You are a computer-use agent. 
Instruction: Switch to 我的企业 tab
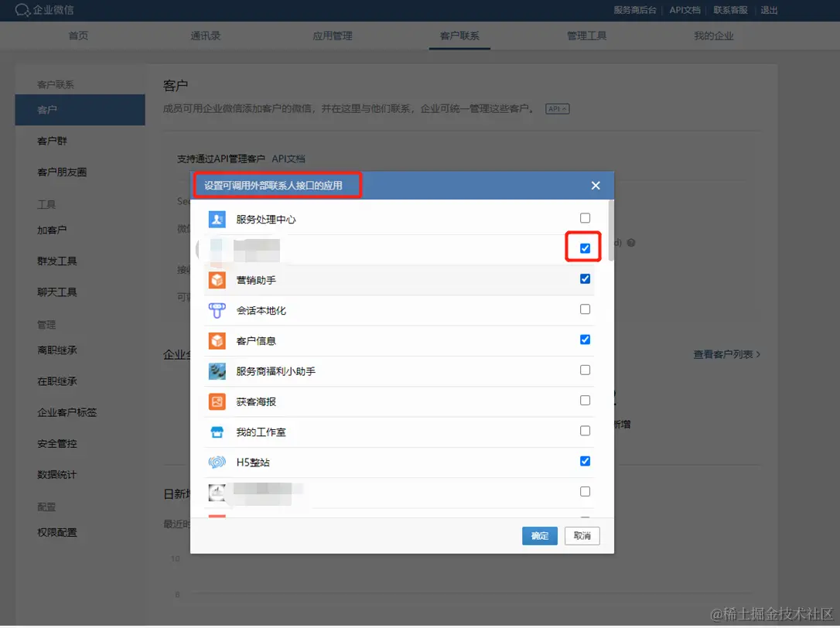(x=714, y=36)
